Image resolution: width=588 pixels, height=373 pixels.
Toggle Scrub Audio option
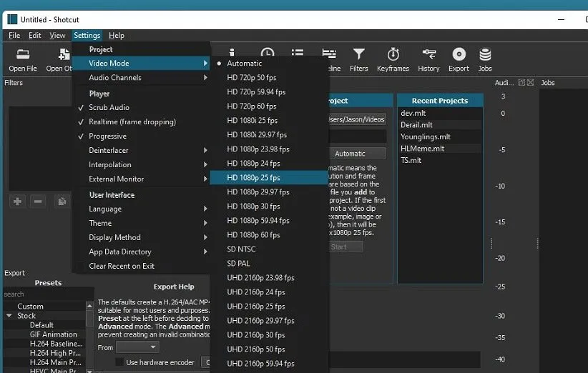tap(141, 107)
